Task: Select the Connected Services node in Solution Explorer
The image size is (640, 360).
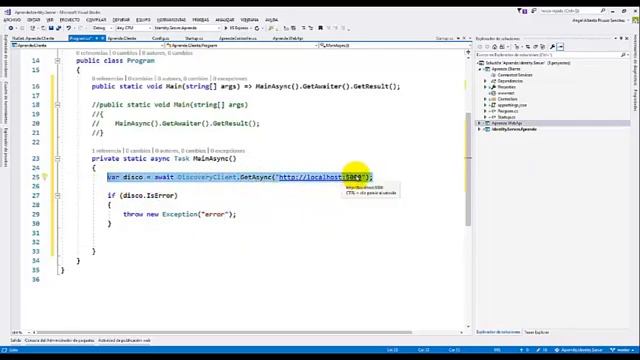Action: (x=515, y=75)
